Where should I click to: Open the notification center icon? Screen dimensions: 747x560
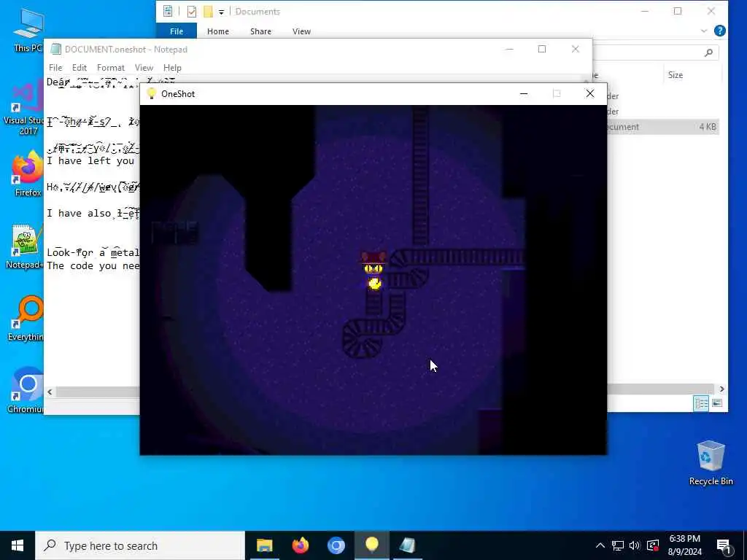coord(724,545)
